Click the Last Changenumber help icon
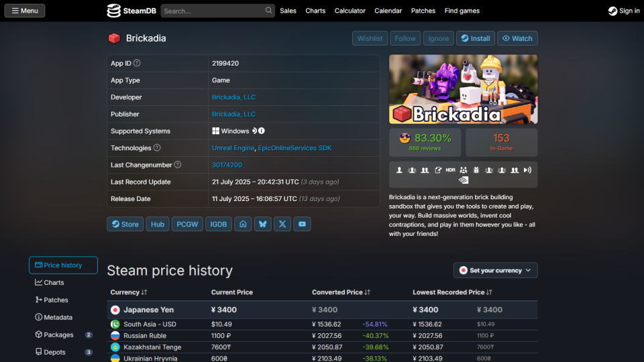 177,165
